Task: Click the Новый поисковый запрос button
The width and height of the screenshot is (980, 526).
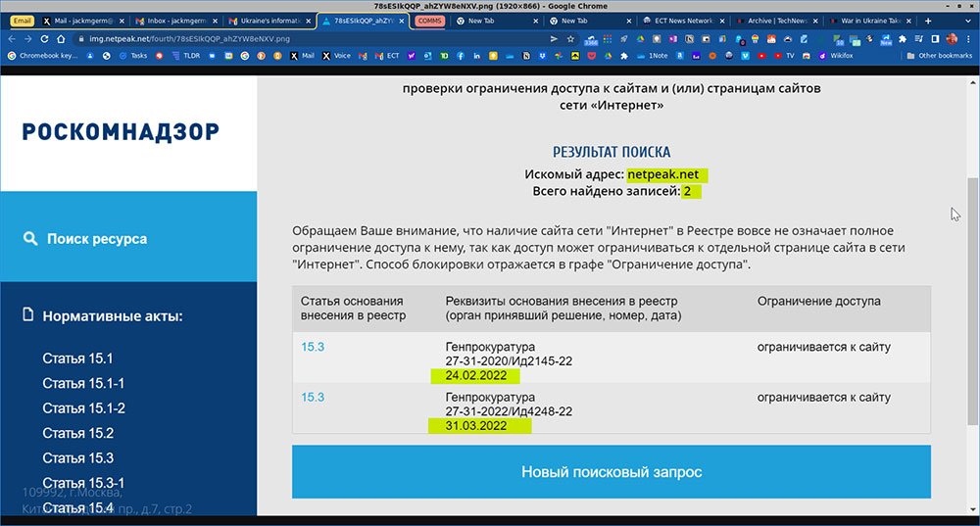Action: click(612, 472)
